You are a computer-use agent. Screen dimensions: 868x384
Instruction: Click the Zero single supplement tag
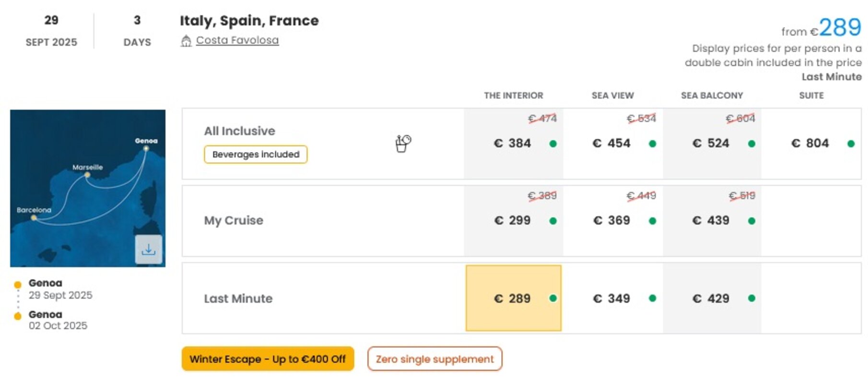tap(435, 359)
